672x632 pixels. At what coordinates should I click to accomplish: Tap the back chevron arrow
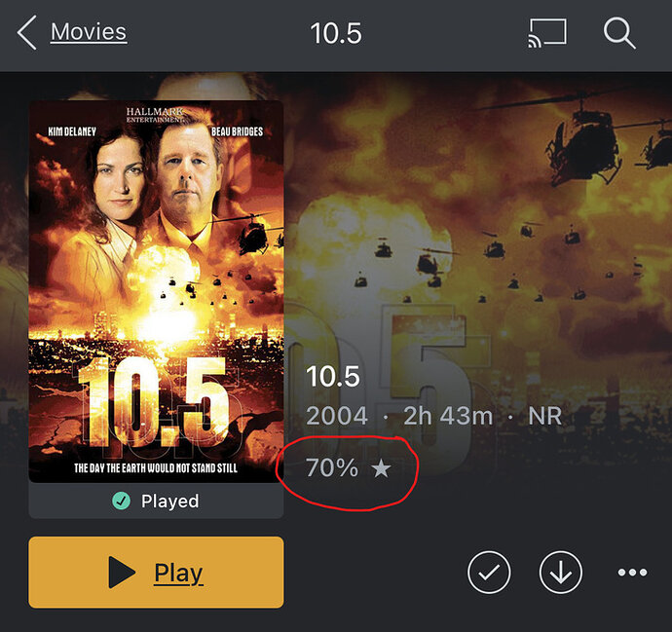click(26, 33)
